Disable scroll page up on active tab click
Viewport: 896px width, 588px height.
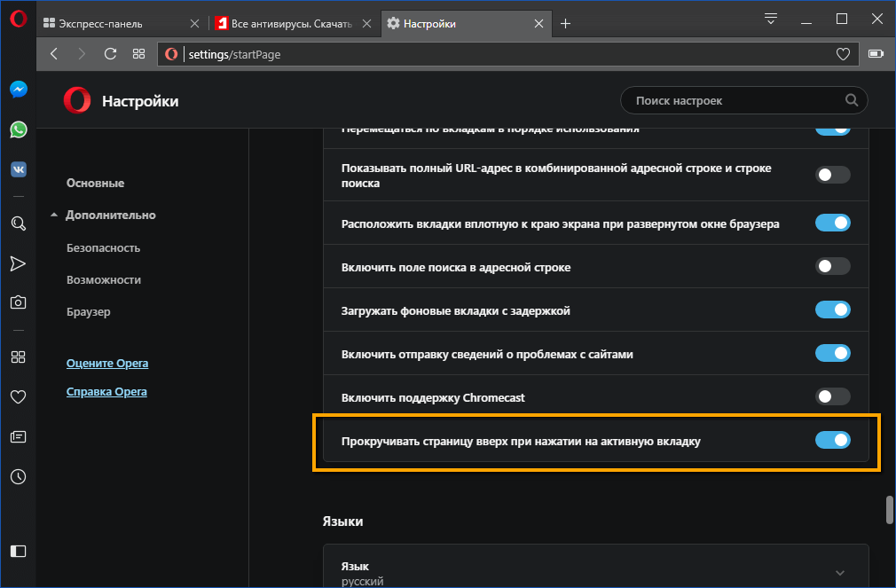[x=832, y=440]
